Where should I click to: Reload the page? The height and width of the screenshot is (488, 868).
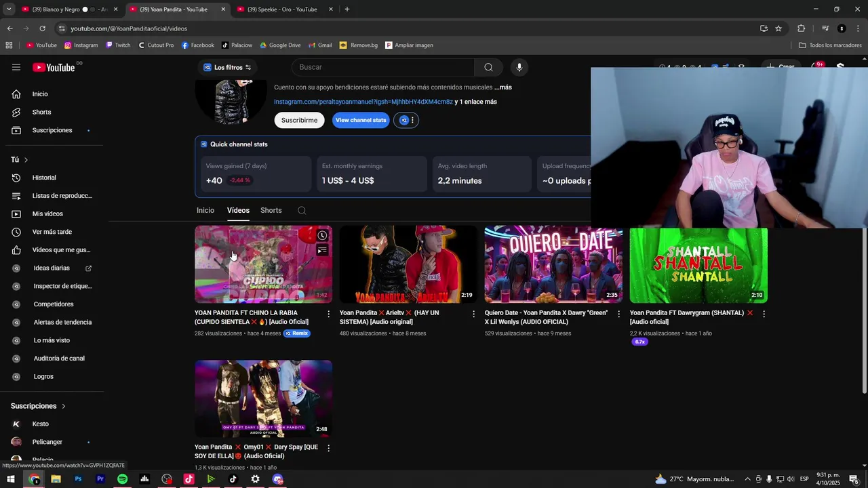pyautogui.click(x=42, y=28)
